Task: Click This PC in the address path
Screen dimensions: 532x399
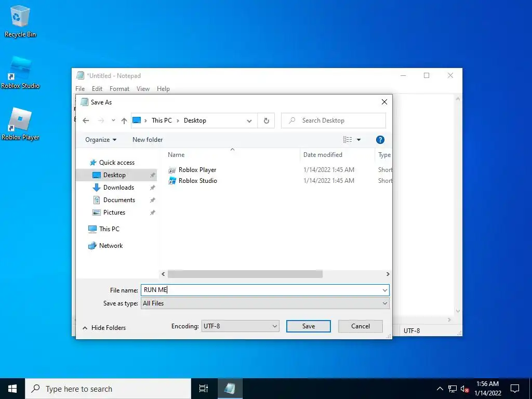Action: (162, 121)
